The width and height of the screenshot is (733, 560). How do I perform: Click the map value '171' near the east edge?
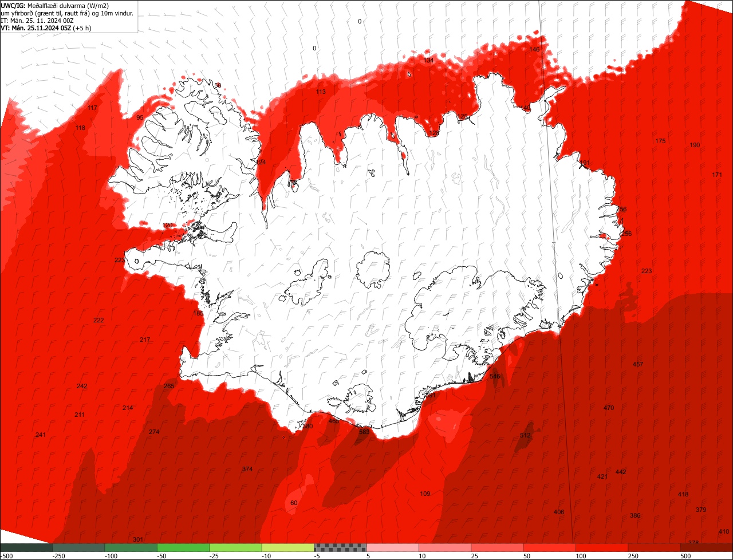(717, 175)
